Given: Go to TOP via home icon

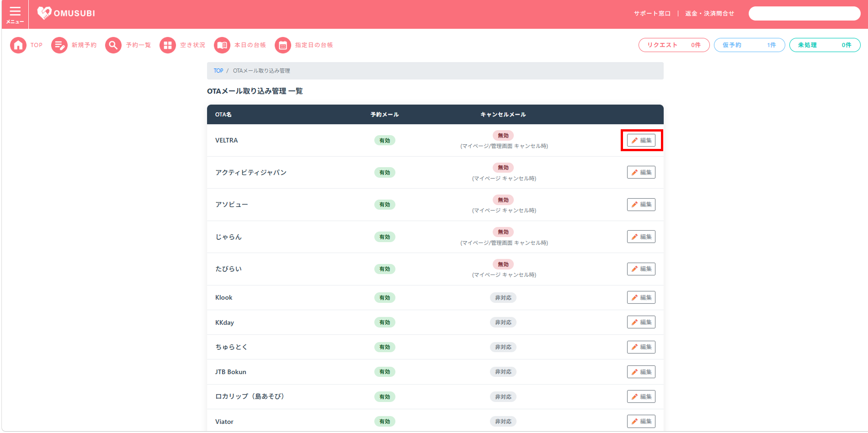Looking at the screenshot, I should click(18, 45).
